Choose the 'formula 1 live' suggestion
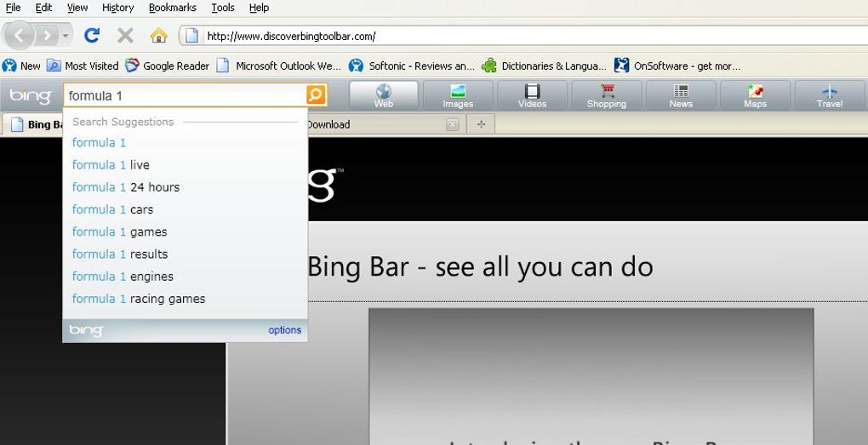Viewport: 868px width, 445px height. (185, 165)
